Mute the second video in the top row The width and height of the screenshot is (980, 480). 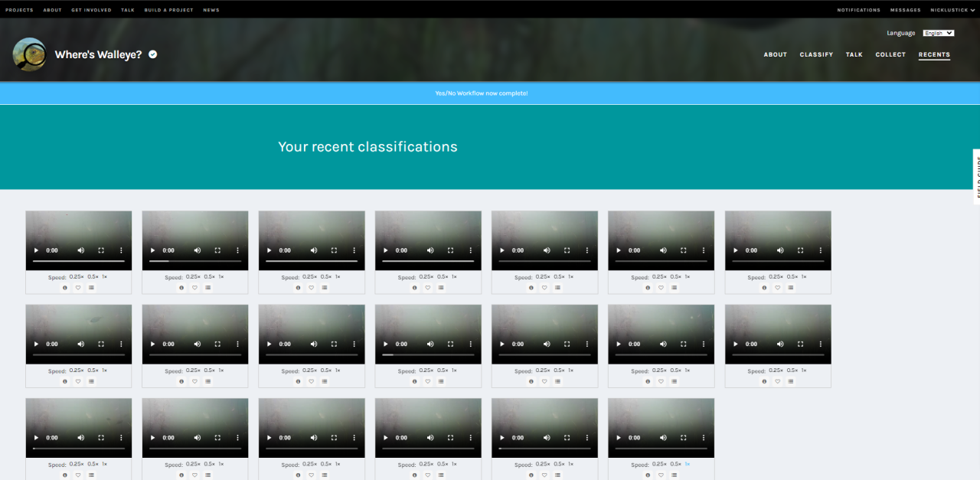click(x=197, y=250)
